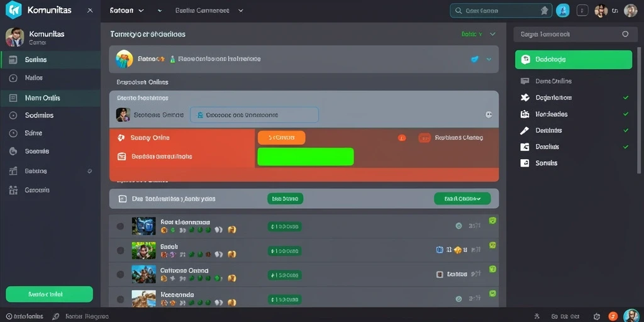Click the round orange icon in the red row
Viewport: 644px width, 322px height.
(402, 138)
